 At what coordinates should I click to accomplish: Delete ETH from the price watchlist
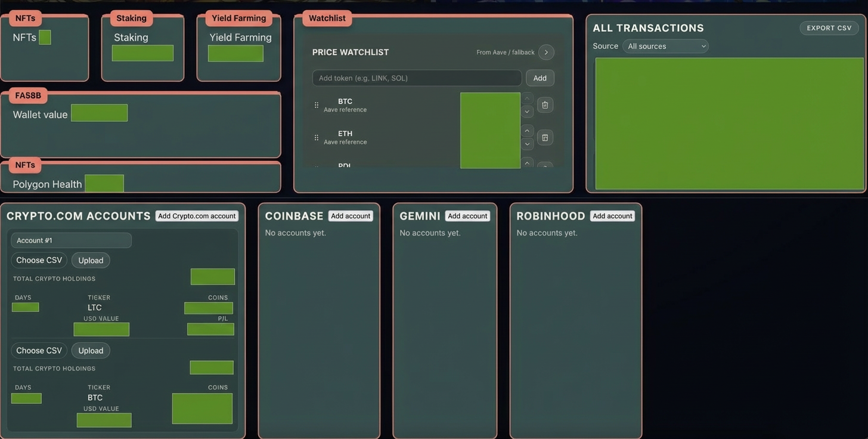pyautogui.click(x=545, y=138)
